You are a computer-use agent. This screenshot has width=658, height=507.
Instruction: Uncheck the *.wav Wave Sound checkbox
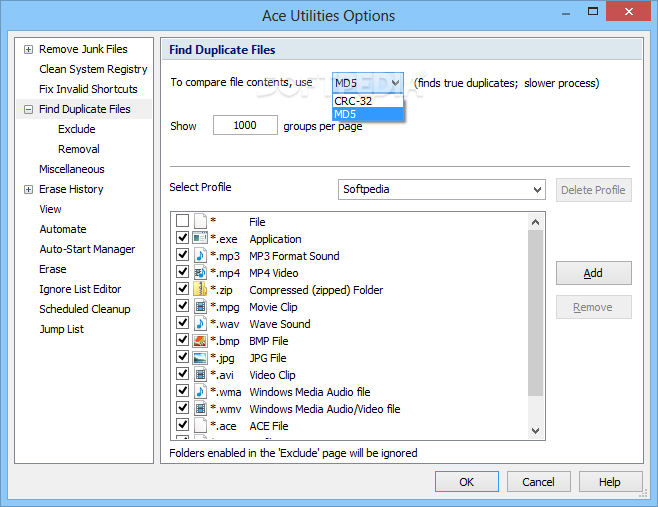tap(182, 322)
